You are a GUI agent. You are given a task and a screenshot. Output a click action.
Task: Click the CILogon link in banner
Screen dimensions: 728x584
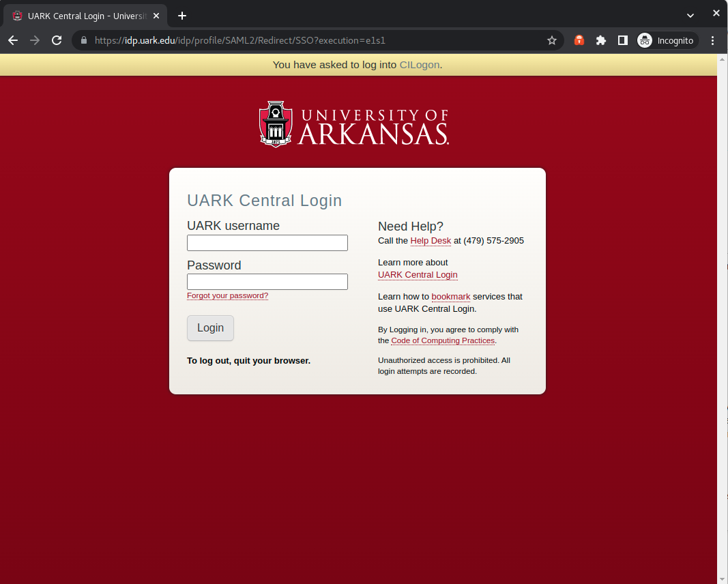coord(420,65)
